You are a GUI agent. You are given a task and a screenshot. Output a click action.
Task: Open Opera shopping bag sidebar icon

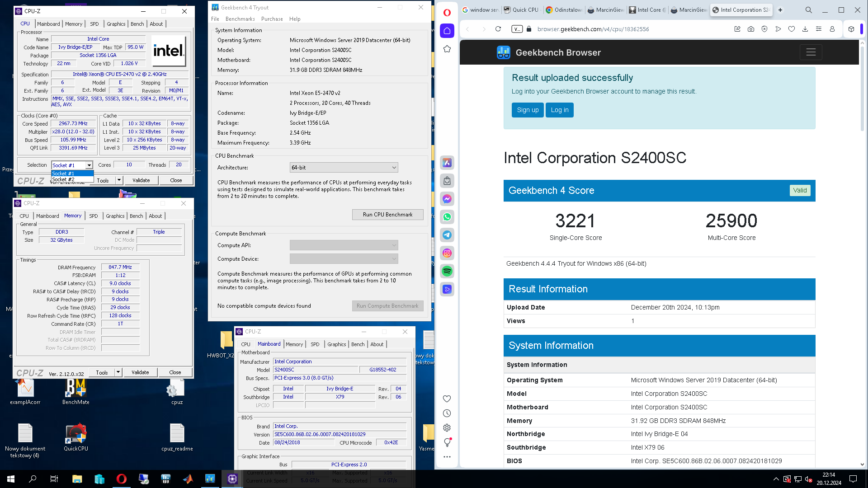tap(447, 181)
